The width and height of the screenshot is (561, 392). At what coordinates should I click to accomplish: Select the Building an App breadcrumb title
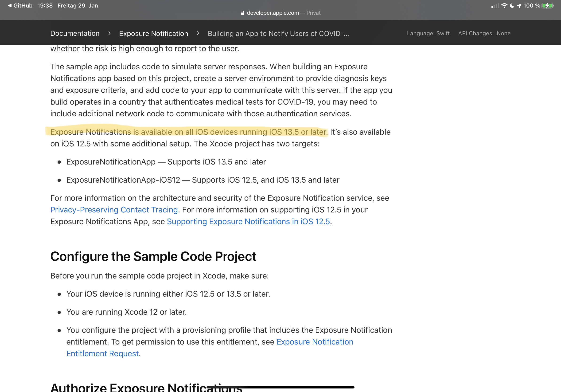[x=278, y=33]
